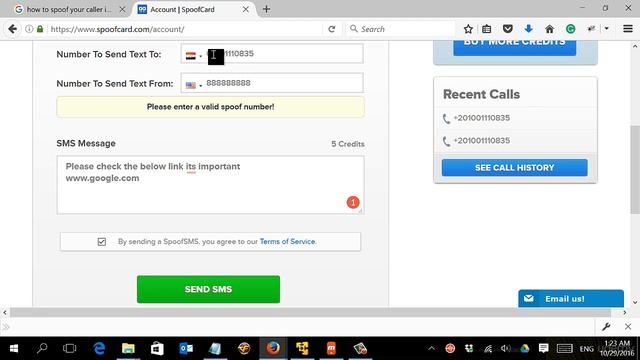Toggle the Terms of Service agreement checkbox

pyautogui.click(x=102, y=242)
